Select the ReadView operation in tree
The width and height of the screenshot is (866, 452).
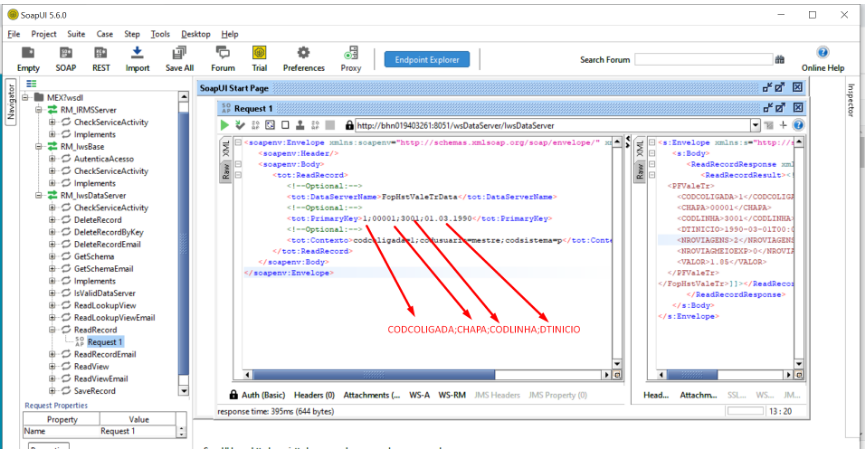[x=91, y=366]
